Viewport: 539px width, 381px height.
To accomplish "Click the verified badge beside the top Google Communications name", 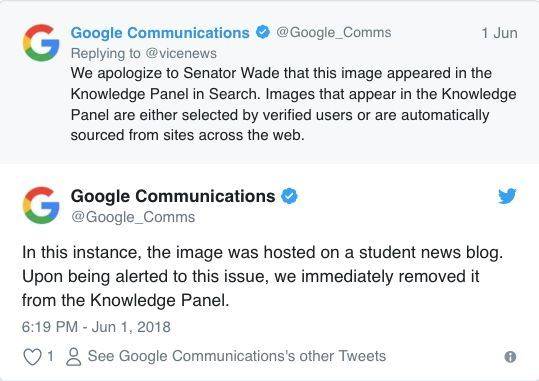I will (263, 32).
